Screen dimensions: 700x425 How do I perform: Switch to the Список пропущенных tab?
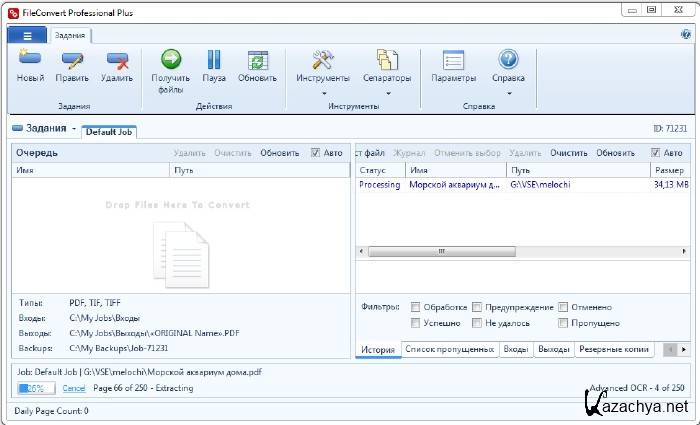click(x=449, y=349)
